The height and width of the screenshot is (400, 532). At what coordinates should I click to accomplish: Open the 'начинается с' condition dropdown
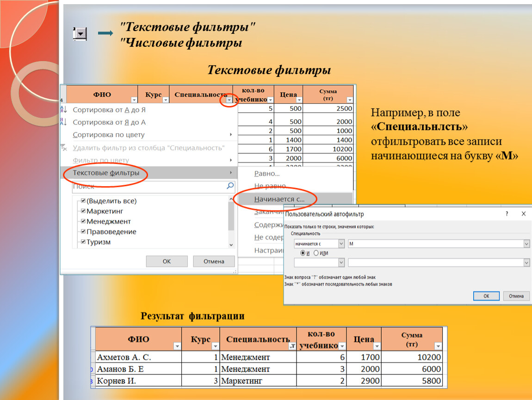(x=341, y=244)
